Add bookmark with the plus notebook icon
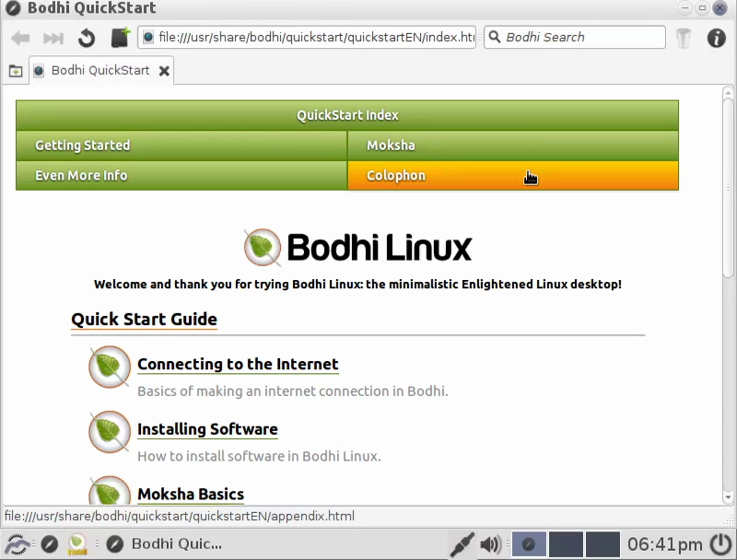 coord(121,38)
